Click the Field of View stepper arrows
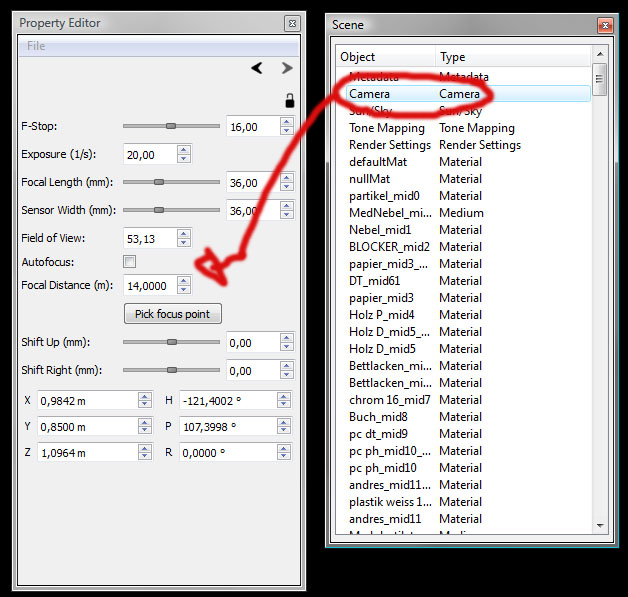Screen dimensions: 628x597 point(183,239)
